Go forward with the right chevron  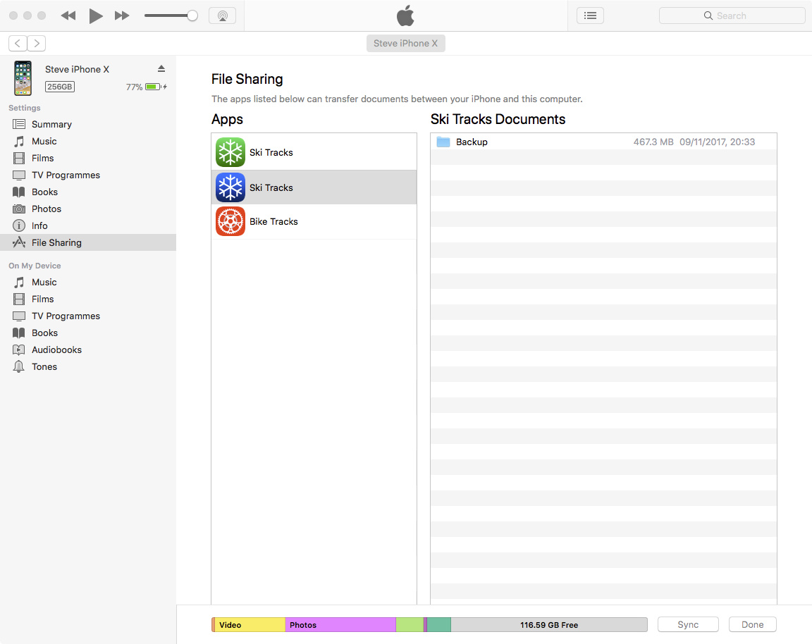[x=37, y=43]
